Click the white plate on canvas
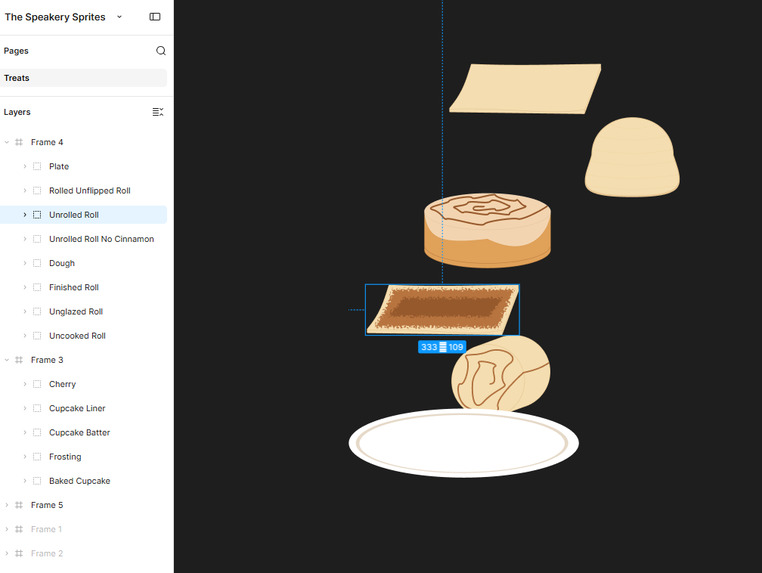Screen dimensions: 762x573 coord(464,443)
